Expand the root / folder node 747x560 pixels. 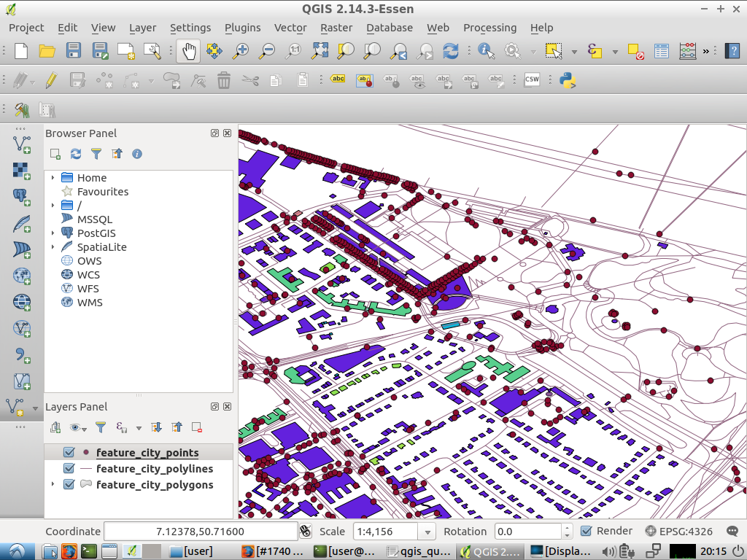point(53,205)
